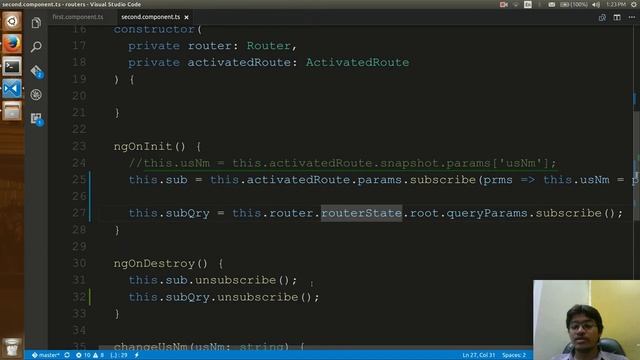
Task: Open the Source Control view with badge
Action: 36,71
